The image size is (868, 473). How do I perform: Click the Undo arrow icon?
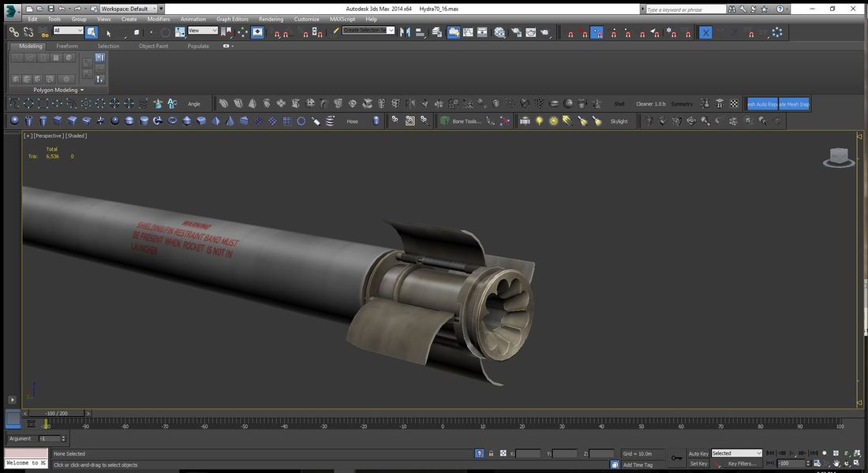[x=62, y=9]
